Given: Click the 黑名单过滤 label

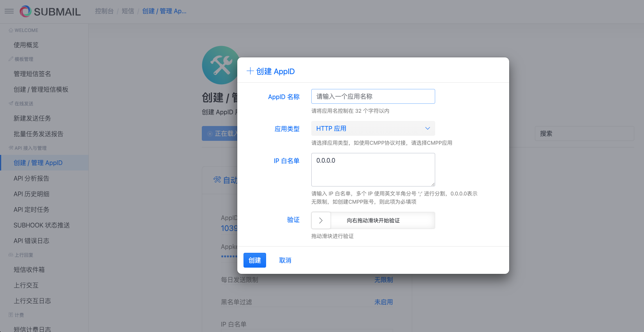Looking at the screenshot, I should point(236,302).
